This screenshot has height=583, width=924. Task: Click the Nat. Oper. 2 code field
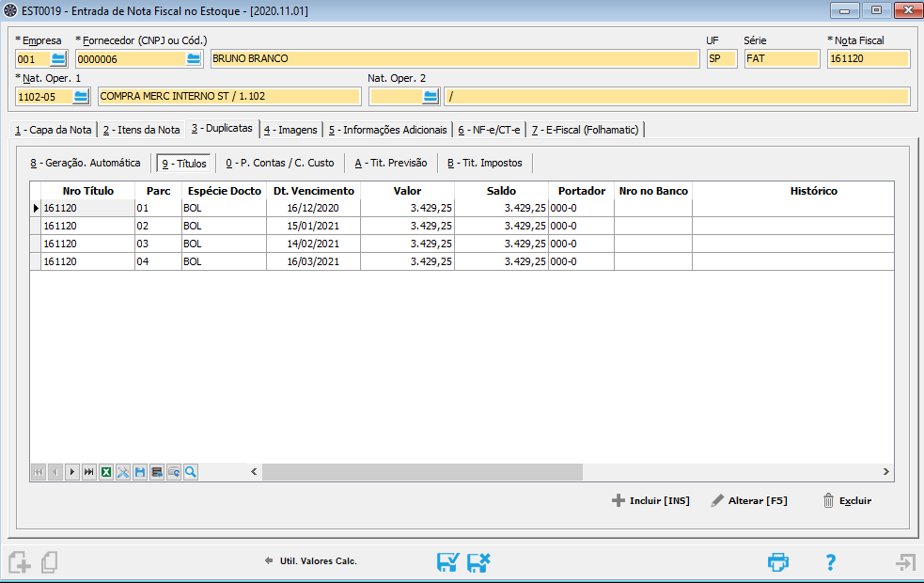click(x=396, y=96)
